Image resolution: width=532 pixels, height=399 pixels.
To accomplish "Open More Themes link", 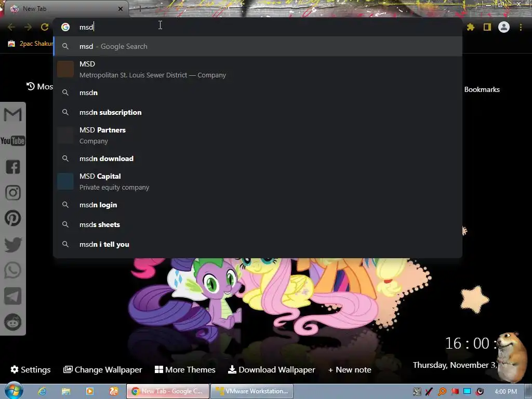I will tap(185, 369).
